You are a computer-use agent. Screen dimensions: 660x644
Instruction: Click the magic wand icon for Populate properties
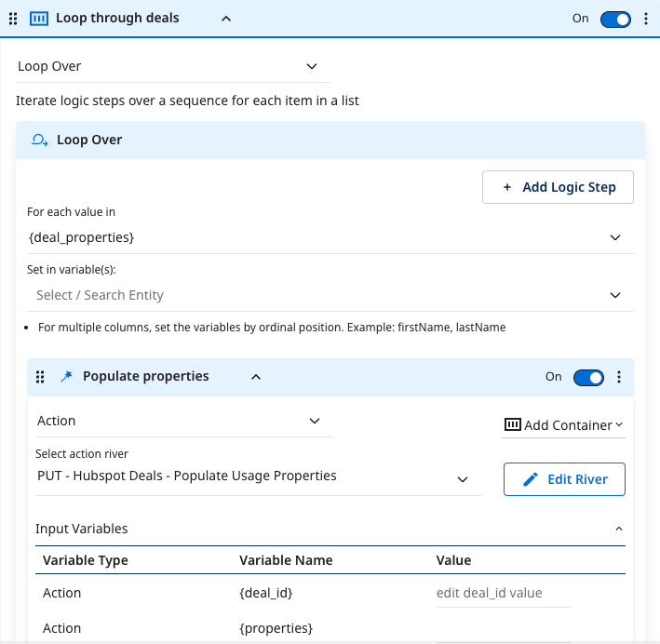point(65,377)
